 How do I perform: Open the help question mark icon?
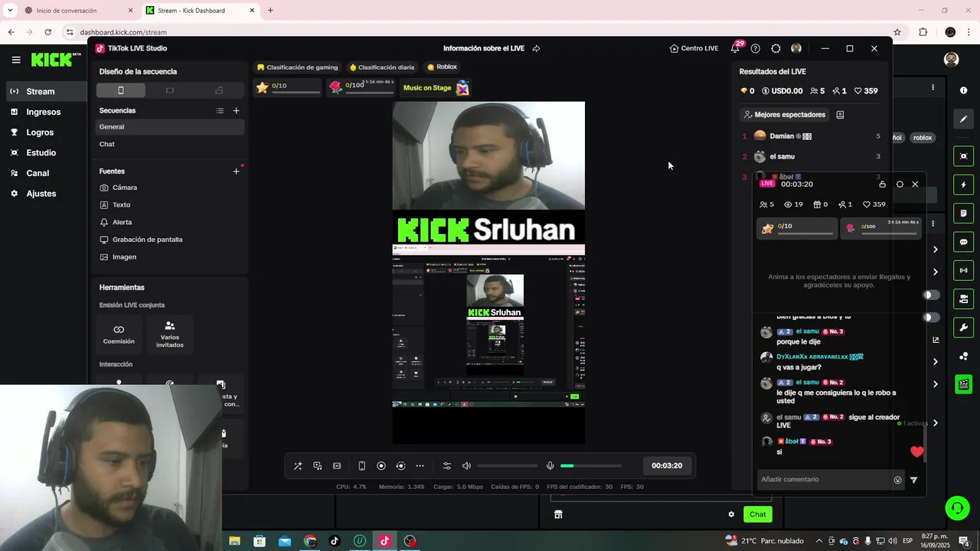tap(755, 48)
